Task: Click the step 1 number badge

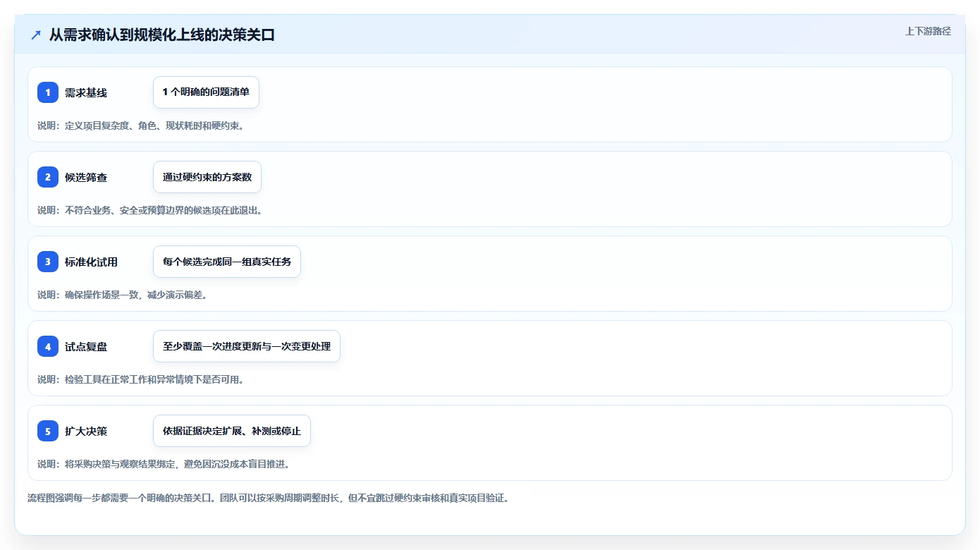Action: click(x=48, y=92)
